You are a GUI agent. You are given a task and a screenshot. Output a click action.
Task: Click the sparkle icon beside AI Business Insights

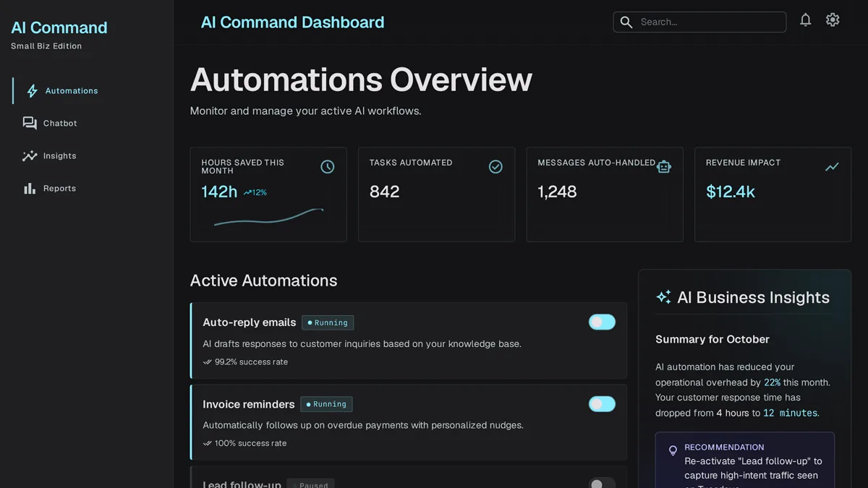coord(663,297)
